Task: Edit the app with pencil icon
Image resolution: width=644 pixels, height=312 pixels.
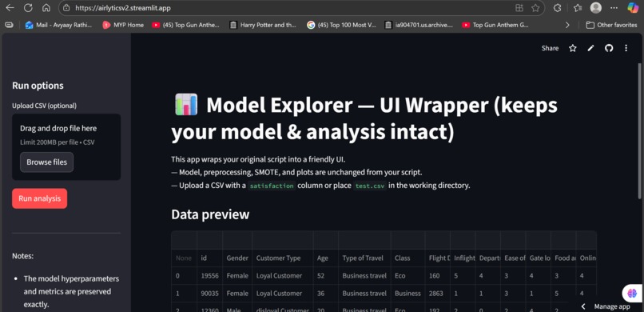Action: click(x=590, y=48)
